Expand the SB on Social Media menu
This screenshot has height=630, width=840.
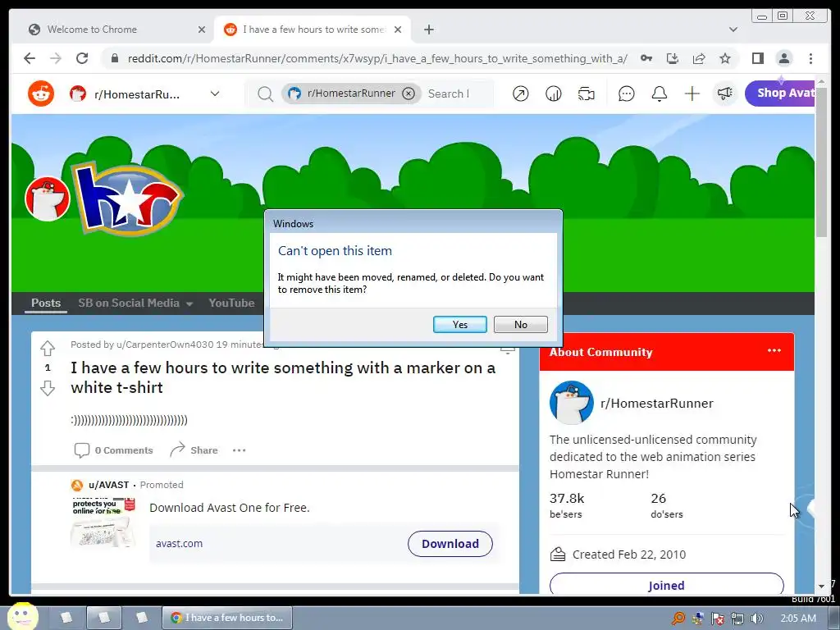[135, 303]
